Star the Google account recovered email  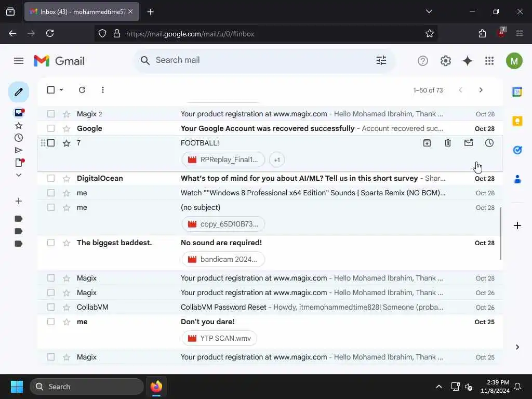tap(66, 129)
